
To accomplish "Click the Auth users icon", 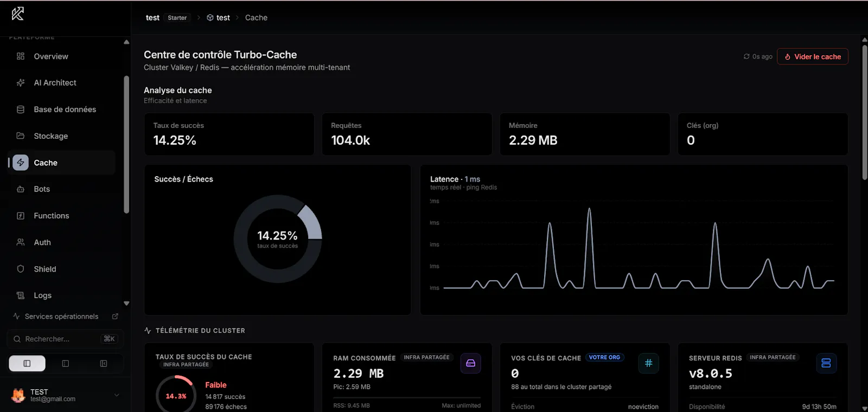I will [x=21, y=242].
